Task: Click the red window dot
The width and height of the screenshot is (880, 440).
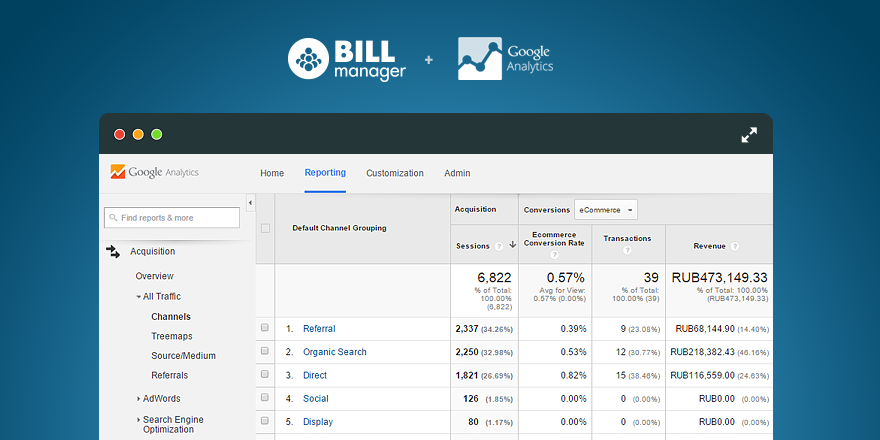Action: click(x=120, y=134)
